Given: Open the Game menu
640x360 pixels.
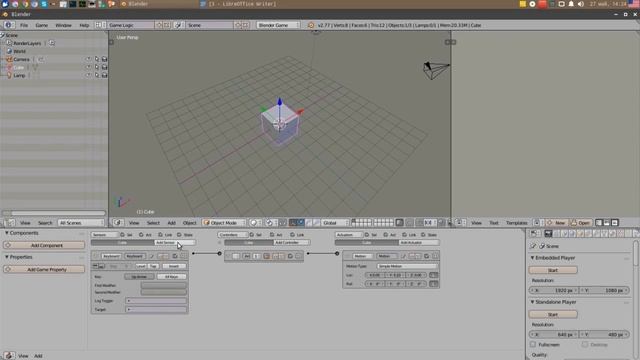Looking at the screenshot, I should click(x=41, y=25).
